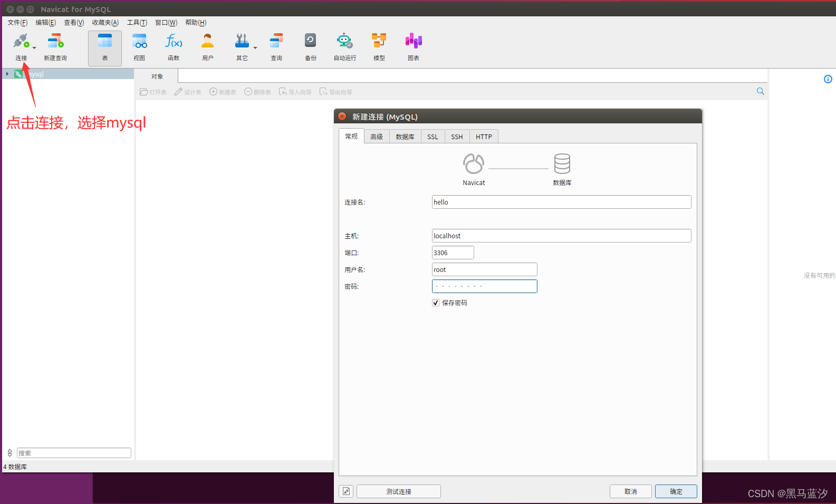This screenshot has height=504, width=836.
Task: Click the 备份 (backup) toolbar icon
Action: (x=311, y=41)
